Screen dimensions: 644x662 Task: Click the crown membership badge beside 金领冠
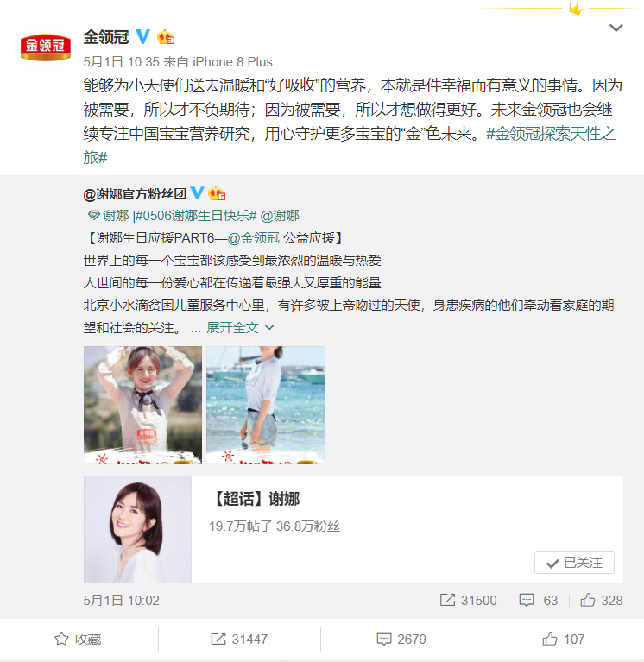(166, 37)
